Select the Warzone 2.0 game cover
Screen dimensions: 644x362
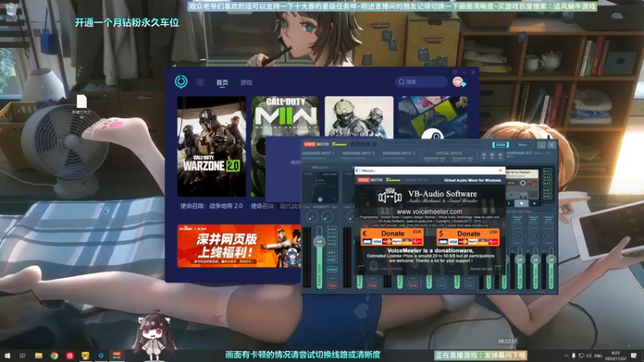[212, 146]
